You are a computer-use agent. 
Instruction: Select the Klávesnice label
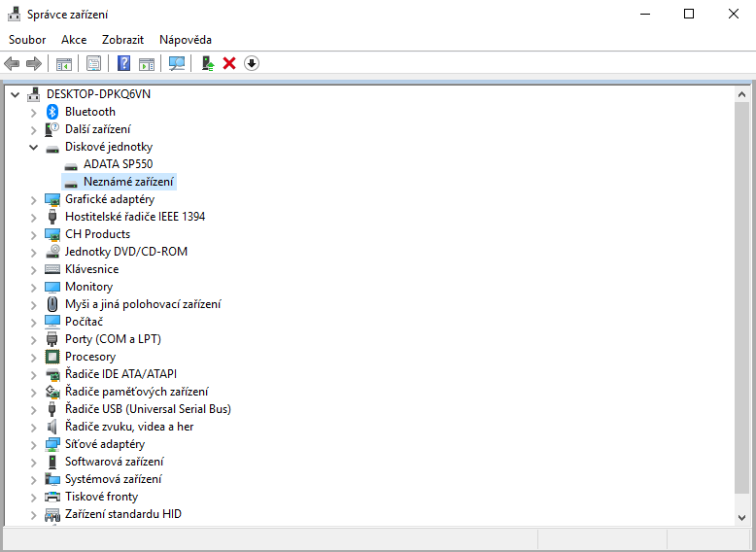point(92,269)
